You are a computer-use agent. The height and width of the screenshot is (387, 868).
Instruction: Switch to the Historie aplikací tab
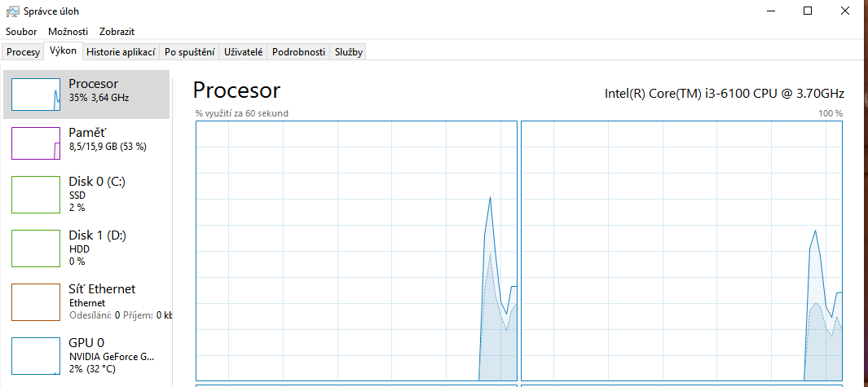click(x=121, y=52)
